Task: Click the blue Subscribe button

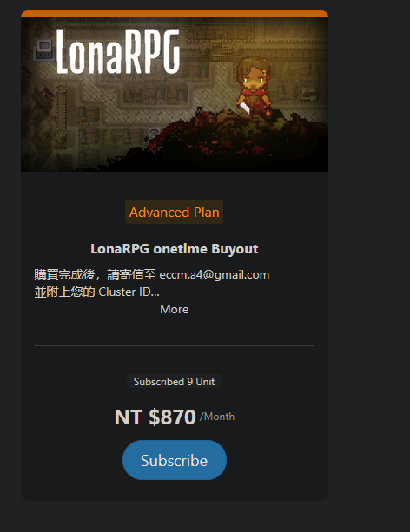Action: coord(175,460)
